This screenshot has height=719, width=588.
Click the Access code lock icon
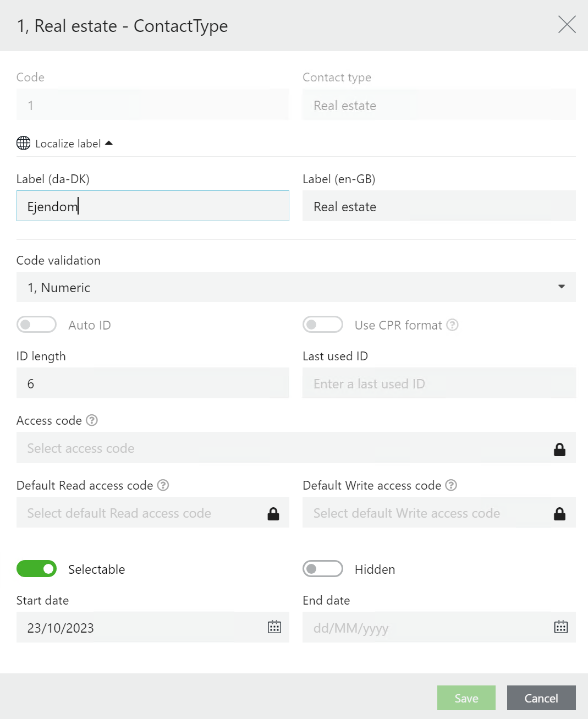click(559, 449)
